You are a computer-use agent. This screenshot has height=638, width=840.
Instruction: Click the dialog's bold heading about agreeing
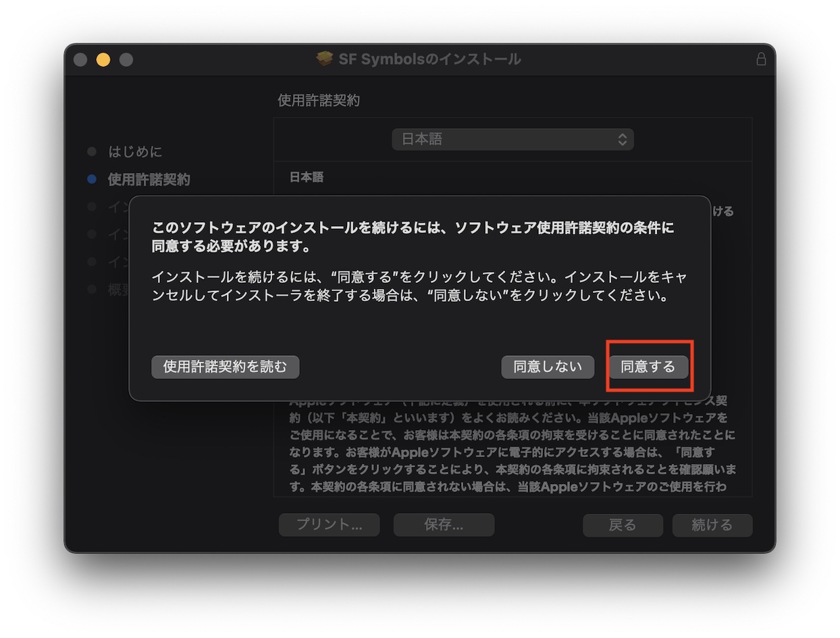pyautogui.click(x=413, y=237)
